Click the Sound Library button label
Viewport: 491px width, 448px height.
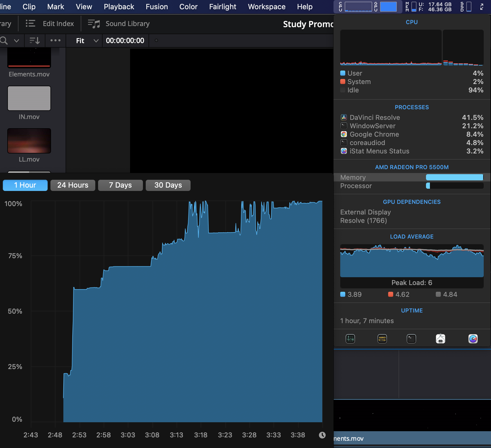(128, 24)
